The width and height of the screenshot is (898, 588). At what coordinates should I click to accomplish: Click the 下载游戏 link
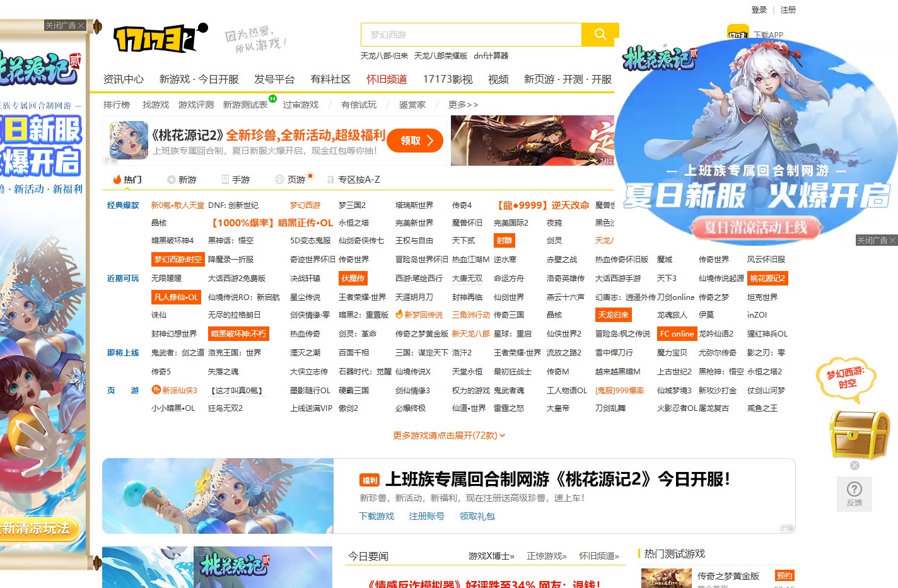point(376,516)
